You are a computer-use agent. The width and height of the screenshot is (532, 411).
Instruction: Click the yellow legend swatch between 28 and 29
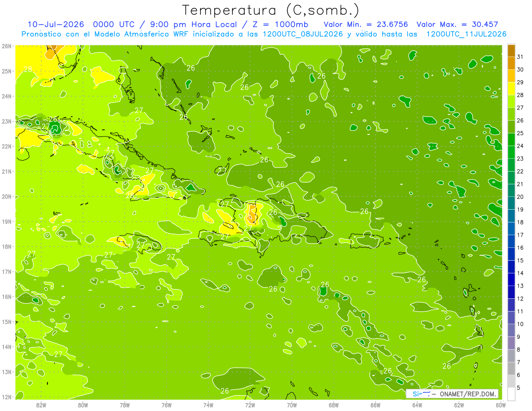[511, 89]
